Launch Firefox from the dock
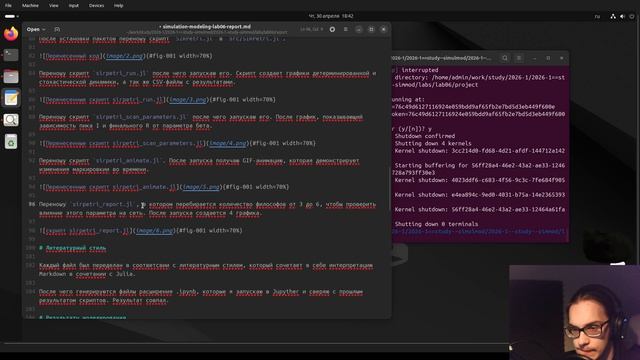 click(11, 33)
